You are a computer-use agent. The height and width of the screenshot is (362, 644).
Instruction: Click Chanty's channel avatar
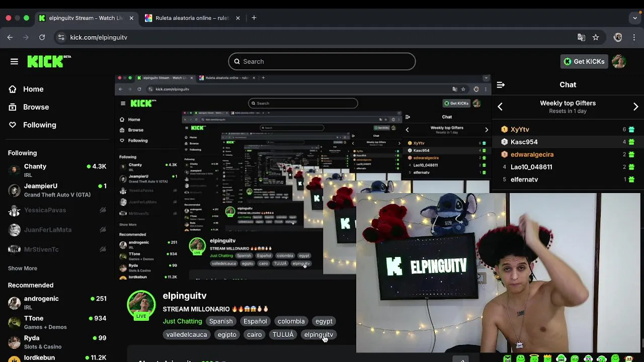click(x=15, y=170)
